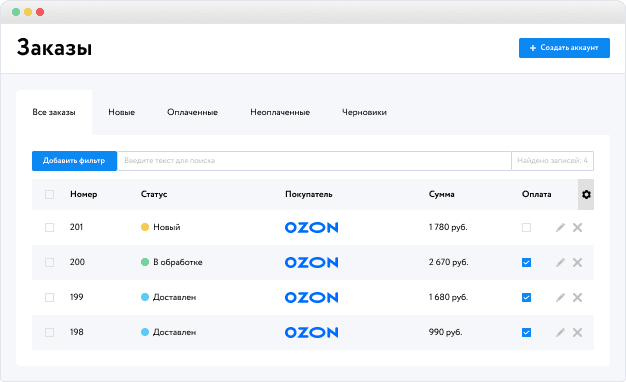Screen dimensions: 626x382
Task: Click the amount 1 680 руб.
Action: 448,297
